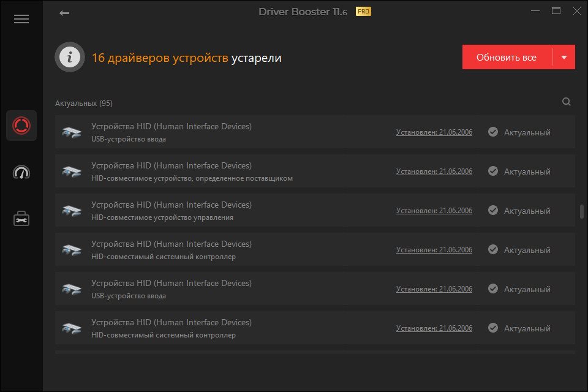Close the Driver Booster window
Viewport: 588px width, 392px height.
pyautogui.click(x=577, y=11)
